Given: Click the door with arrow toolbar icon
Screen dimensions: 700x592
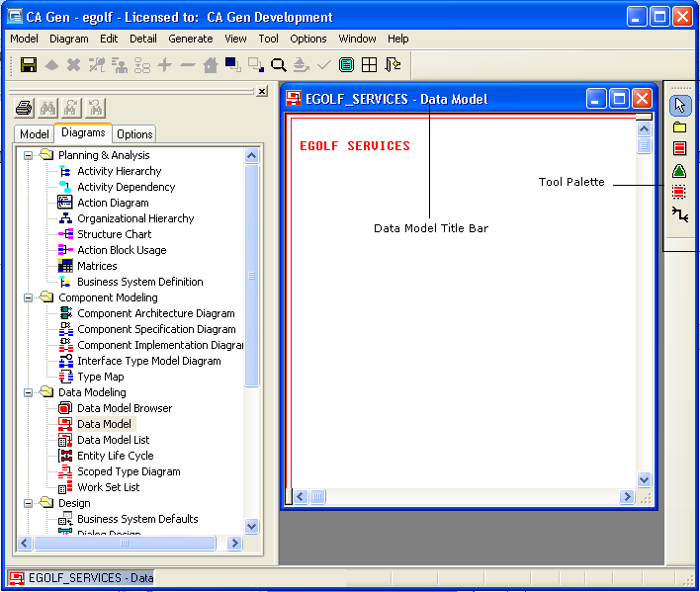Looking at the screenshot, I should coord(393,65).
